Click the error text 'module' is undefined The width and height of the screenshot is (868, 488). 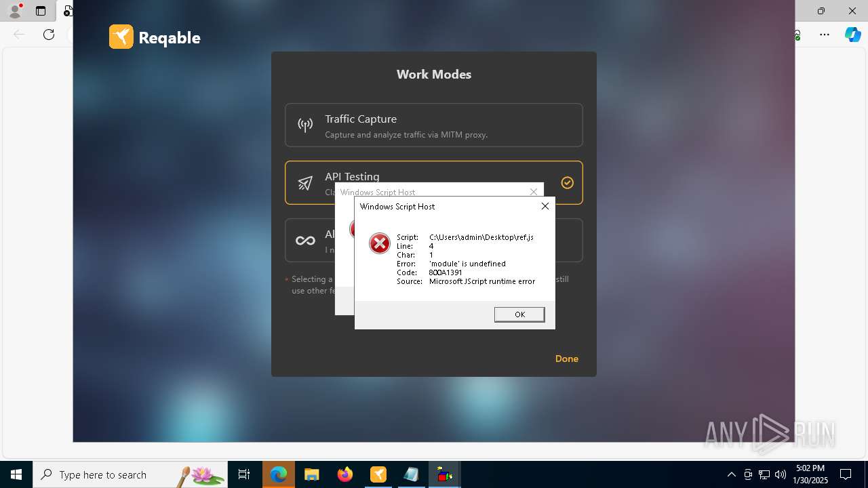467,264
